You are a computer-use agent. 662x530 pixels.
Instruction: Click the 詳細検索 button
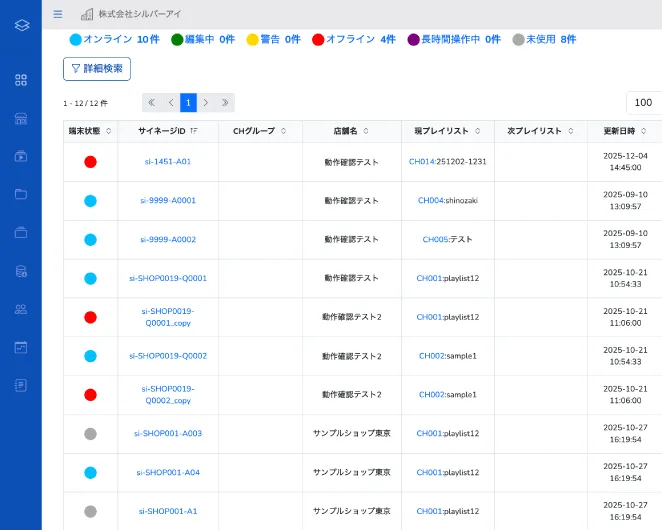[97, 69]
